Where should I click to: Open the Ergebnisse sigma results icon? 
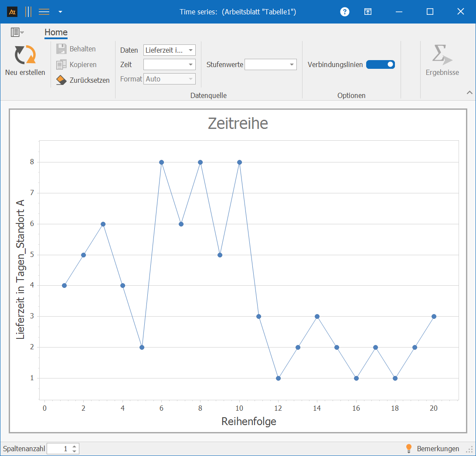pos(442,55)
